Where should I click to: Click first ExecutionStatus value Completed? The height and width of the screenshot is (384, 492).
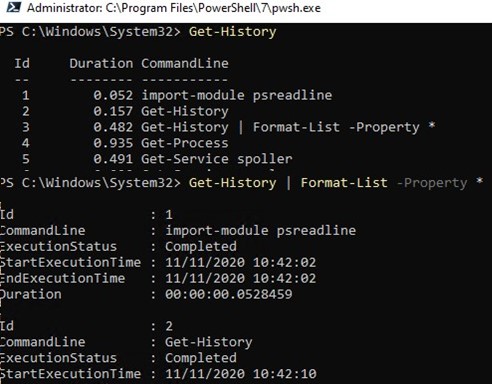point(201,246)
